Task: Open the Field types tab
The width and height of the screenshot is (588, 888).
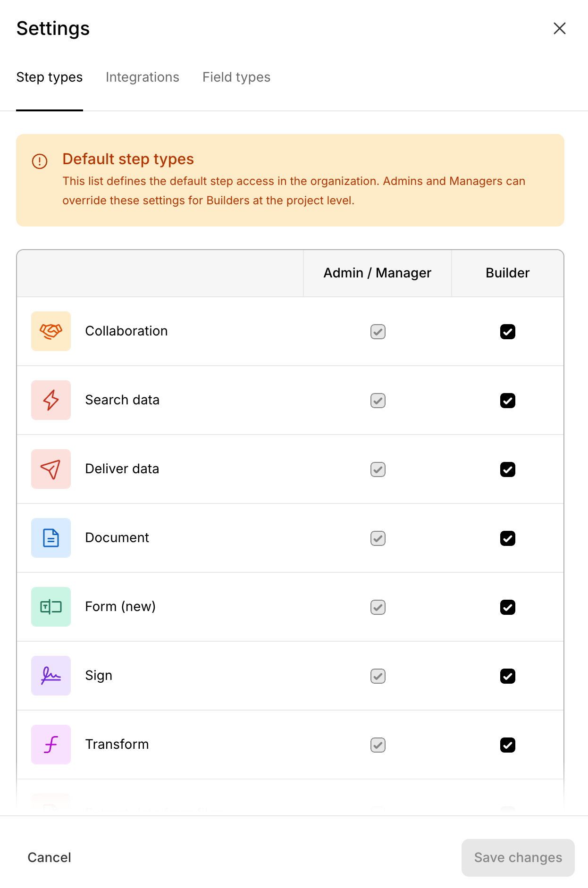Action: pyautogui.click(x=236, y=77)
